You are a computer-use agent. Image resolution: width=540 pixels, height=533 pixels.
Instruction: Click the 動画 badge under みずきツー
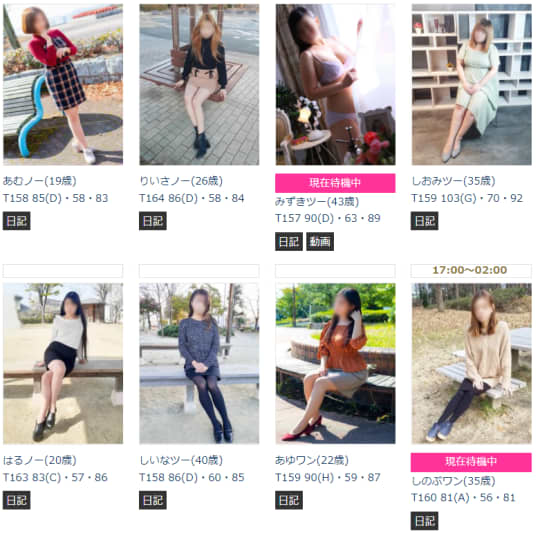point(320,242)
